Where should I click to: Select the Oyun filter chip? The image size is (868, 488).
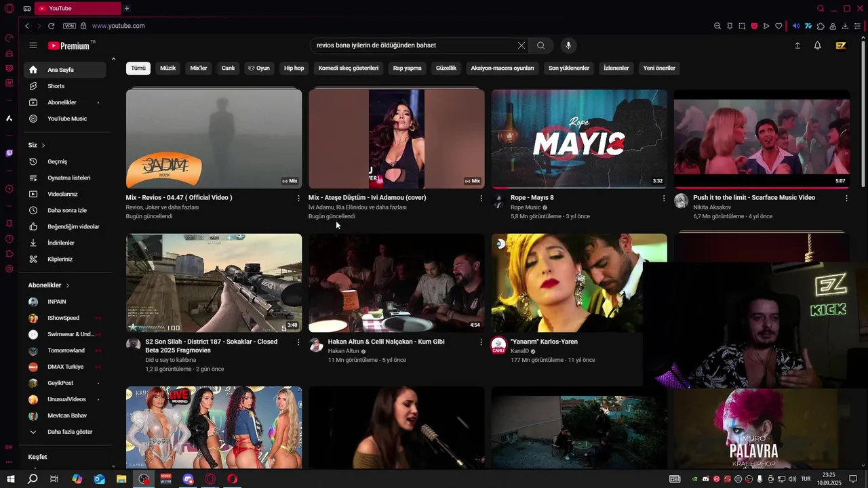(259, 68)
